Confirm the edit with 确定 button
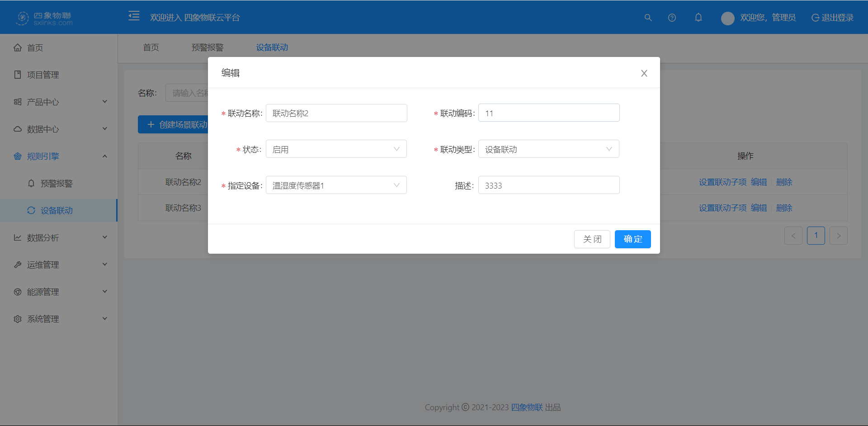This screenshot has height=426, width=868. [632, 239]
